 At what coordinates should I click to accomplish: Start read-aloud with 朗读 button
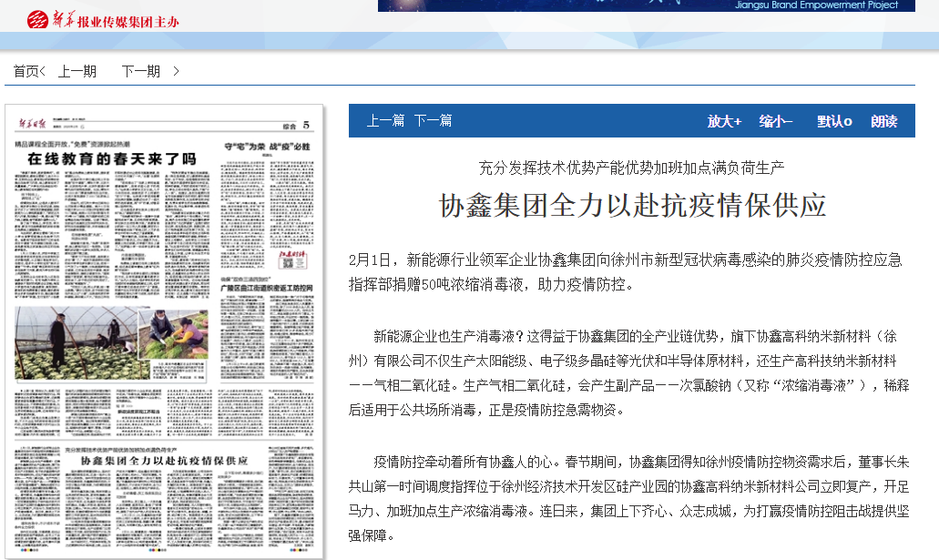coord(883,121)
